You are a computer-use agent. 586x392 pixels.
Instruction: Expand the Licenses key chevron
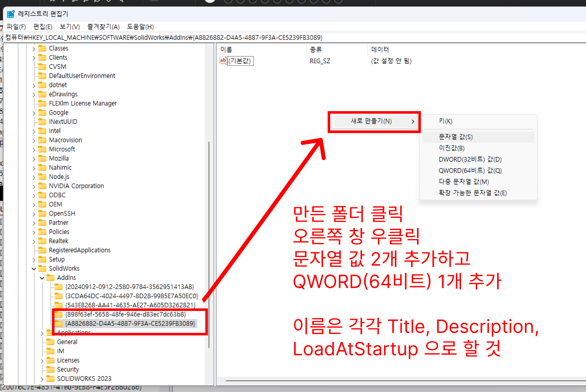[x=42, y=361]
